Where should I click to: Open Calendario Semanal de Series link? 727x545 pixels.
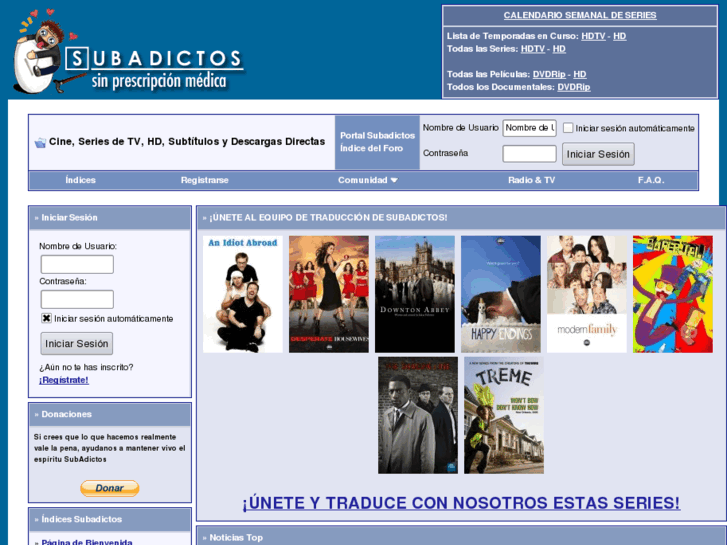(580, 15)
